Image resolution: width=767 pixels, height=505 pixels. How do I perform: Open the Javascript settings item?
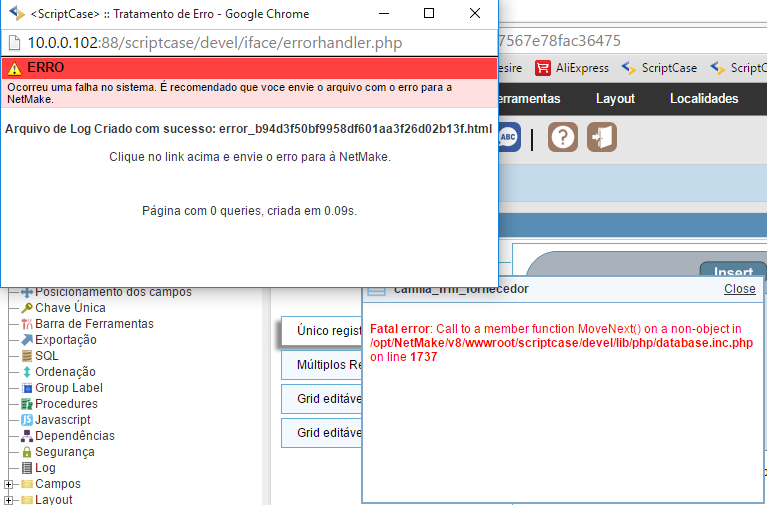(62, 420)
